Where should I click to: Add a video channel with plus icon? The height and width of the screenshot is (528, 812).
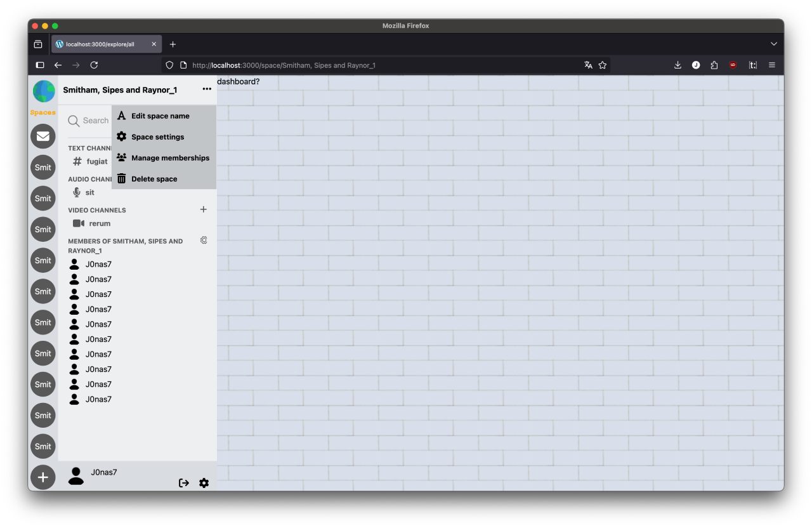pyautogui.click(x=204, y=209)
